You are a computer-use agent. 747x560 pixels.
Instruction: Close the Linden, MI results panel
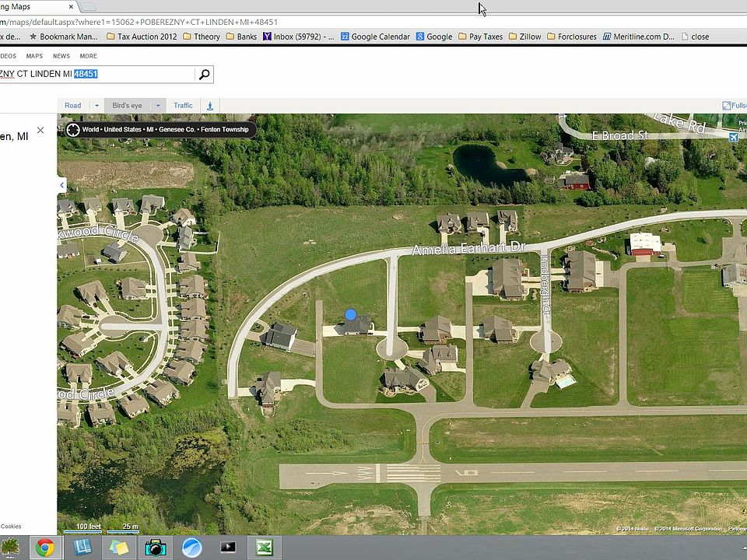pyautogui.click(x=40, y=131)
